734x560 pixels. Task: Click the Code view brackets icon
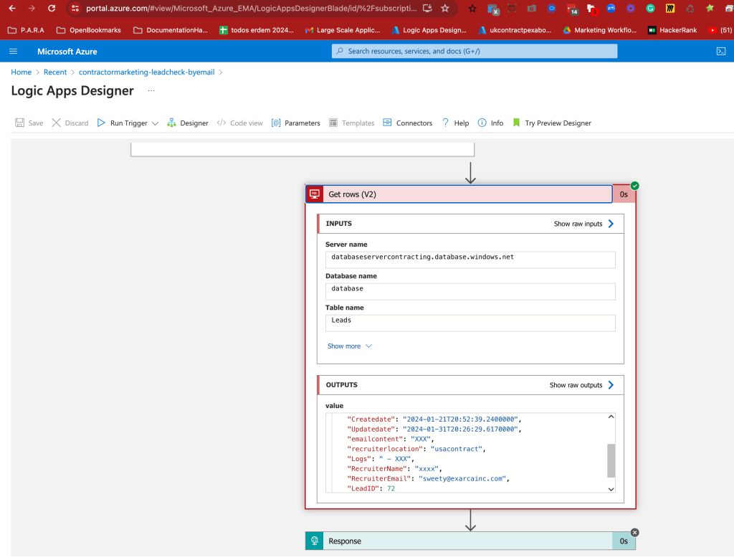pyautogui.click(x=221, y=123)
